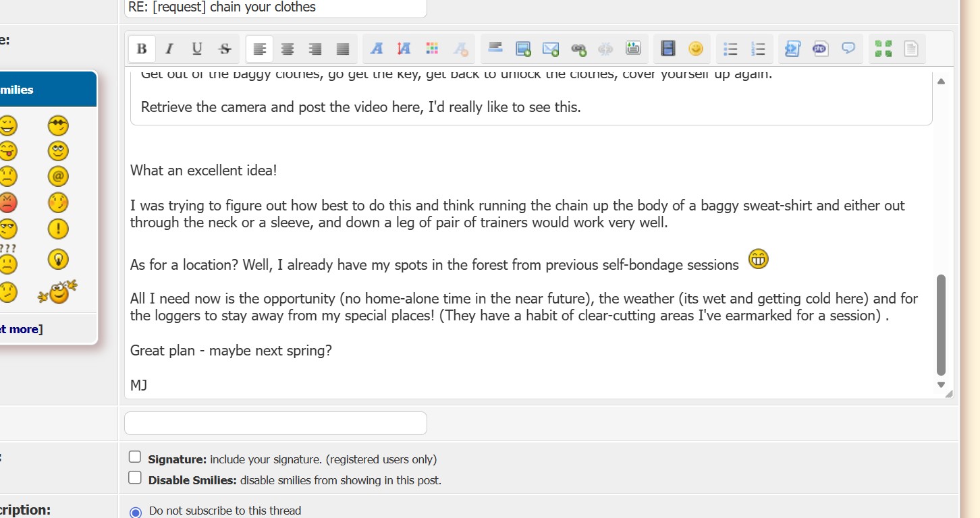This screenshot has height=518, width=980.
Task: Center align the text
Action: 288,49
